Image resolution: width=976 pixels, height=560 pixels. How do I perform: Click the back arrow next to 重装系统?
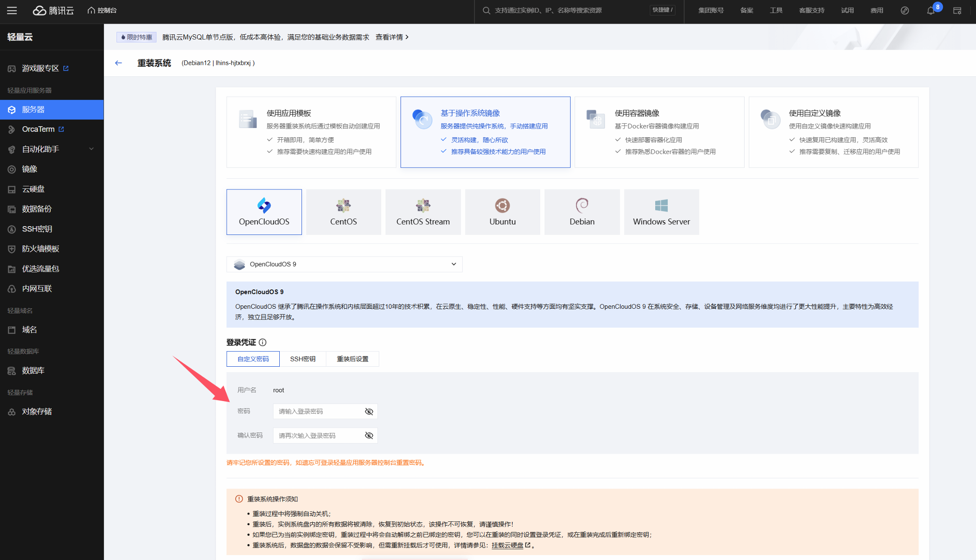point(118,63)
